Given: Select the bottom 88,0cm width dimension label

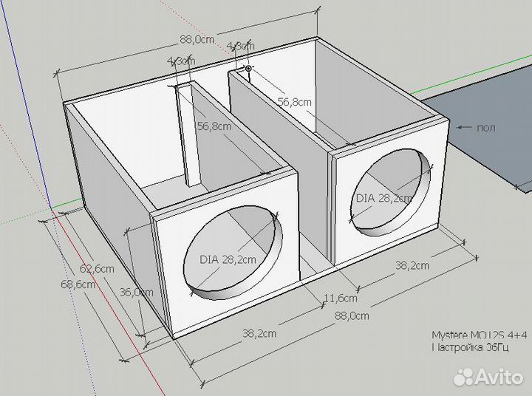Looking at the screenshot, I should coord(352,315).
